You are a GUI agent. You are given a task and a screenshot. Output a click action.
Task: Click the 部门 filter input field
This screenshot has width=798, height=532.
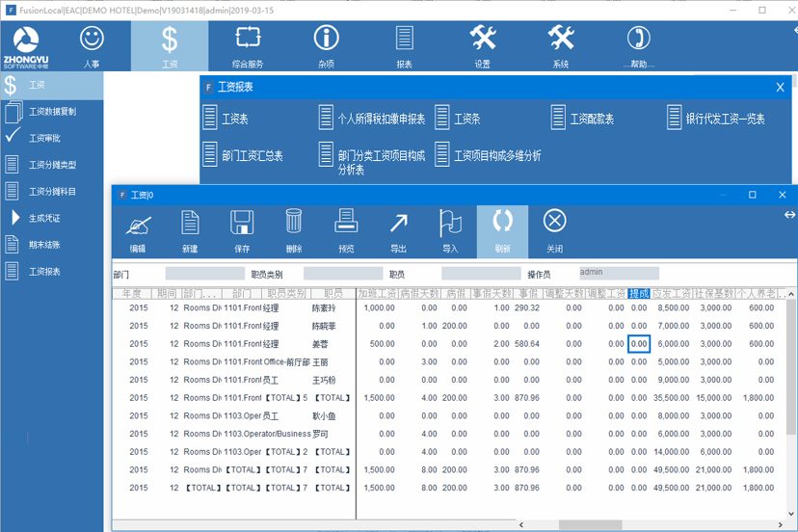204,274
